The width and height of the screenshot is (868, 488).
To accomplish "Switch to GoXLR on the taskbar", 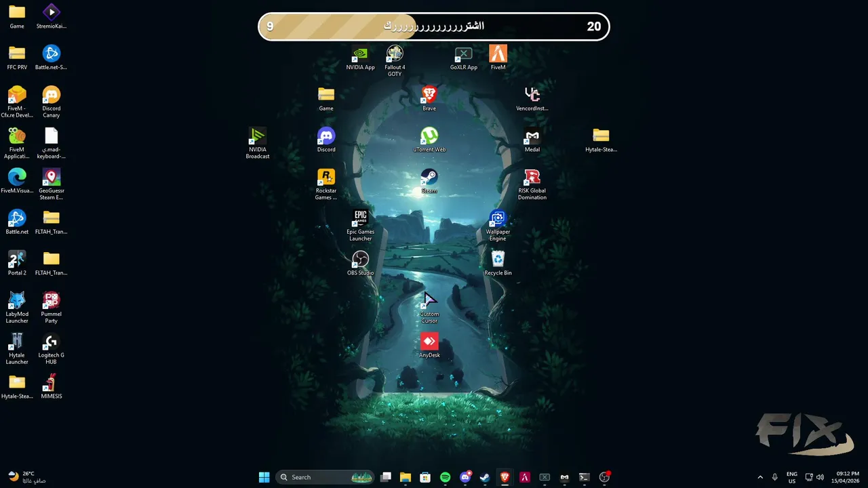I will coord(545,477).
